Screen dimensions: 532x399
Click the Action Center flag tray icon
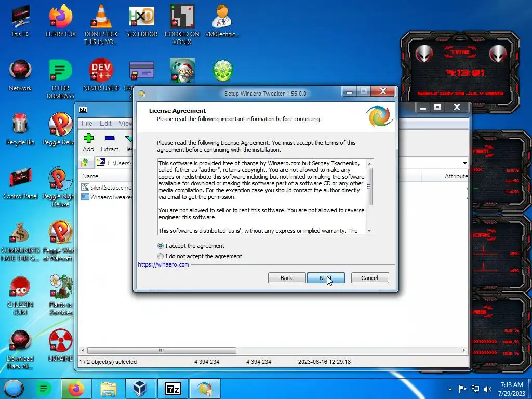click(462, 389)
